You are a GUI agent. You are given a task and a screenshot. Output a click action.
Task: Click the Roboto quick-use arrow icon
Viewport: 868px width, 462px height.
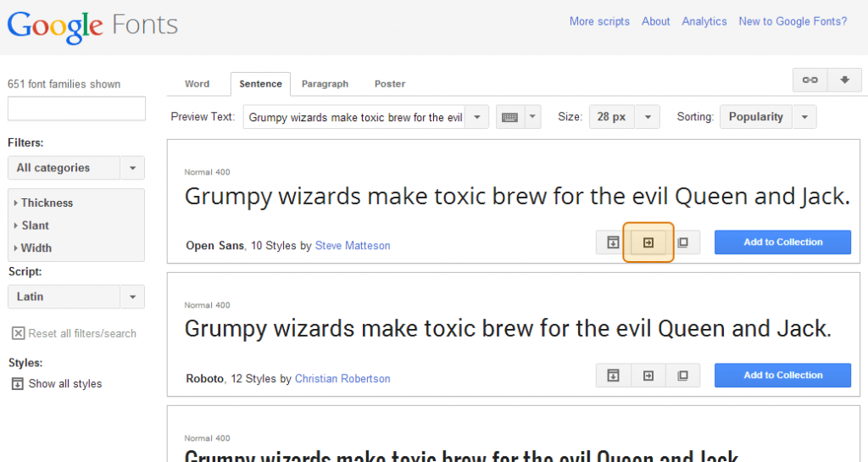click(648, 376)
